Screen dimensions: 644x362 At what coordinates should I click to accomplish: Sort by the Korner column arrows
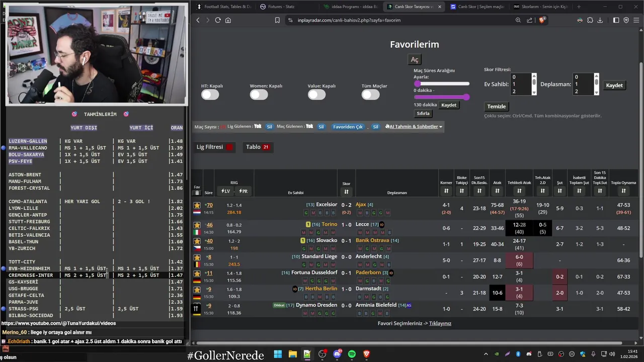[446, 191]
